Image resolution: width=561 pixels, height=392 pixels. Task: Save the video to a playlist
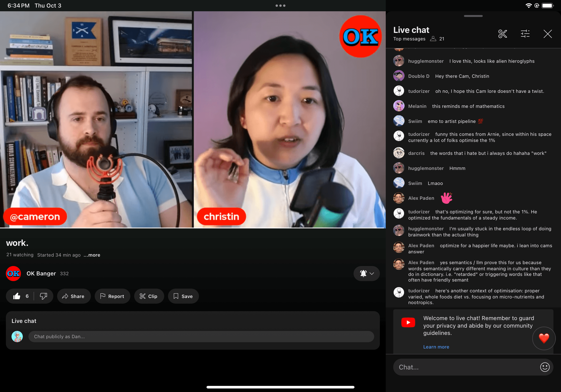tap(183, 296)
